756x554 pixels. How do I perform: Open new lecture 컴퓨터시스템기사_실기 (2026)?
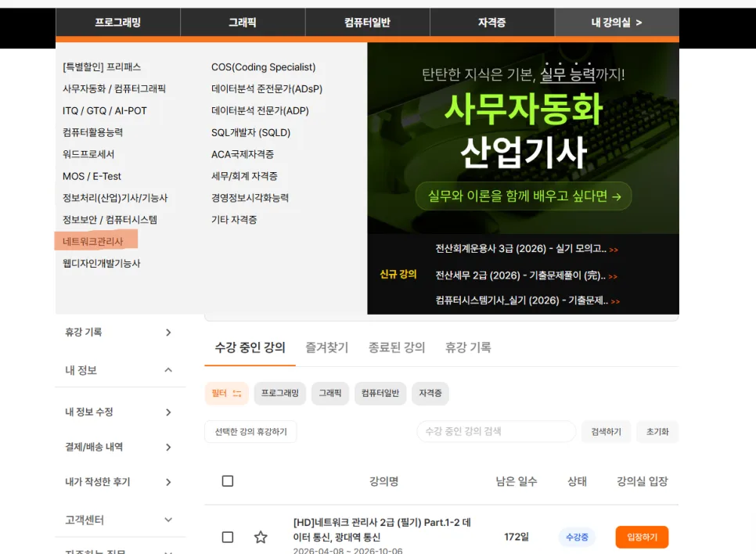tap(522, 300)
